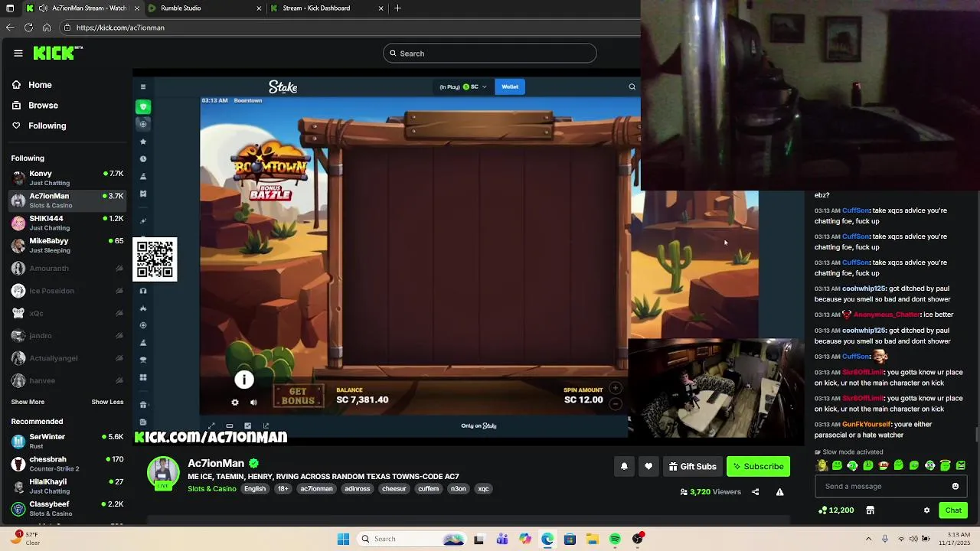Screen dimensions: 980x551
Task: Click the green Subscribe button
Action: [x=758, y=466]
